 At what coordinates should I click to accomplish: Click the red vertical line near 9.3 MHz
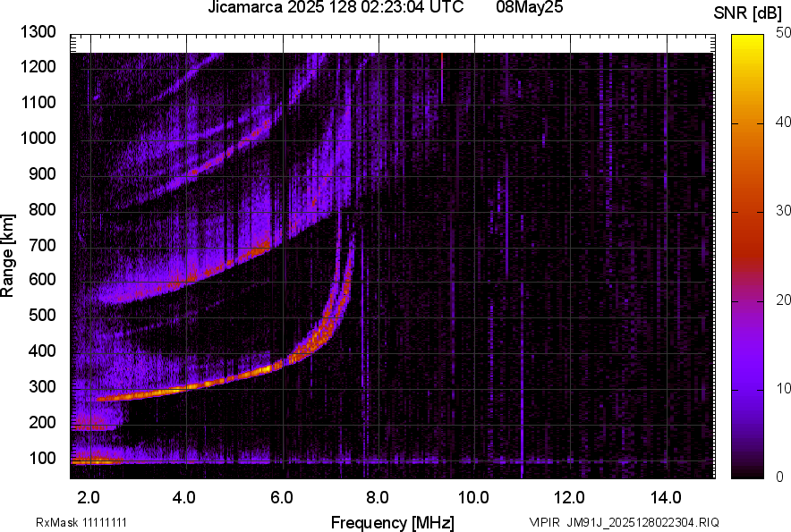[442, 78]
